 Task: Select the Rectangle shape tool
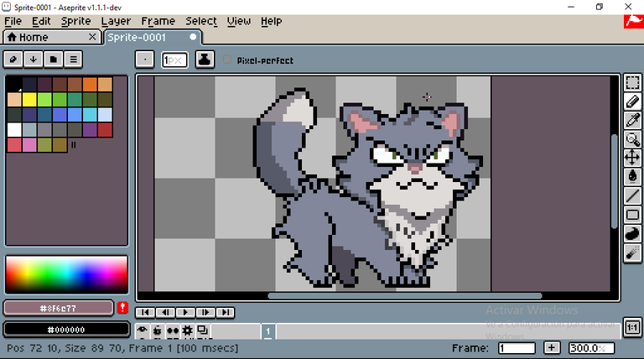click(x=632, y=215)
